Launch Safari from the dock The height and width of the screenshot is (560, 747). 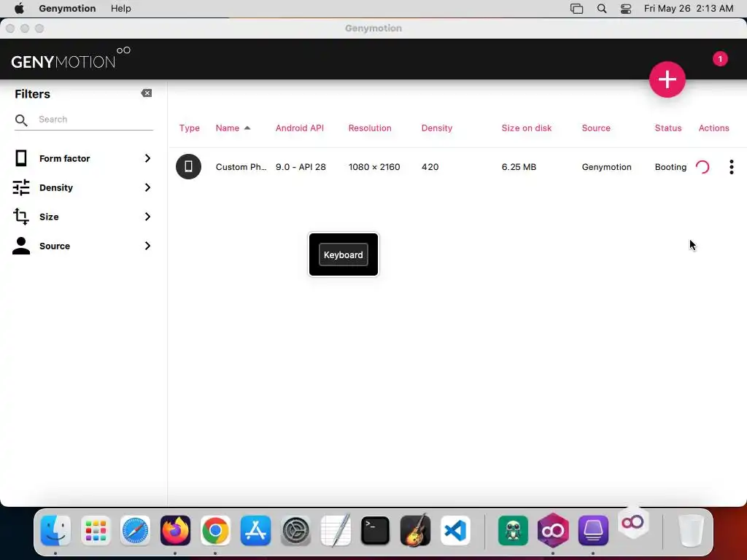pos(135,531)
